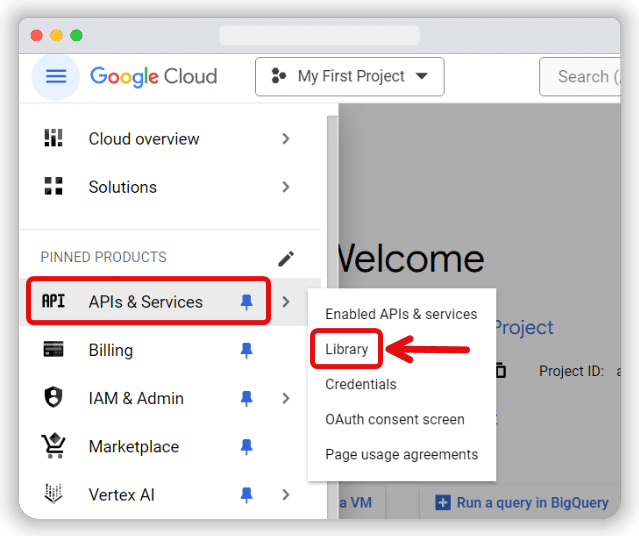Viewport: 639px width, 536px height.
Task: Click the Cloud overview icon
Action: [53, 138]
